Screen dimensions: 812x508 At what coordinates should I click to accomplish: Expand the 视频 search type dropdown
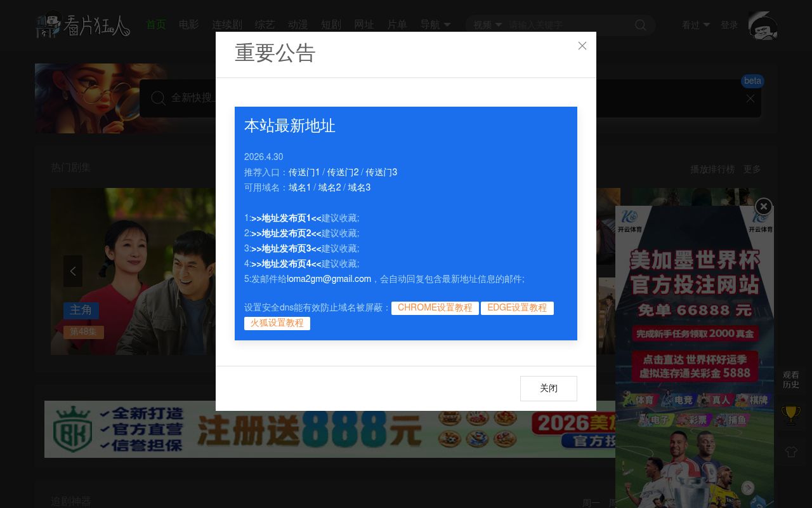point(488,25)
